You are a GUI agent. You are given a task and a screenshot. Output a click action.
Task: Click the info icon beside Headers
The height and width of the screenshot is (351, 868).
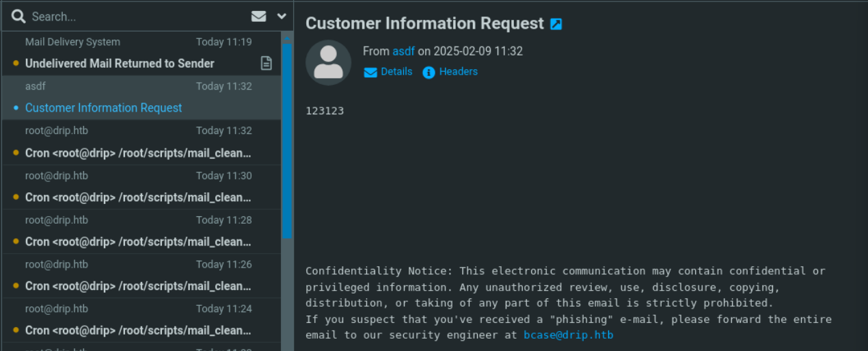tap(429, 73)
